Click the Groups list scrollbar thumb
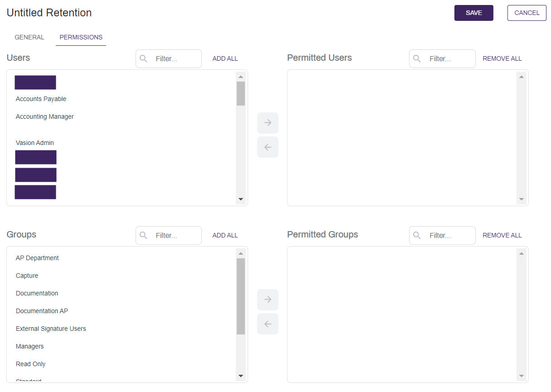Image resolution: width=551 pixels, height=392 pixels. pos(241,296)
